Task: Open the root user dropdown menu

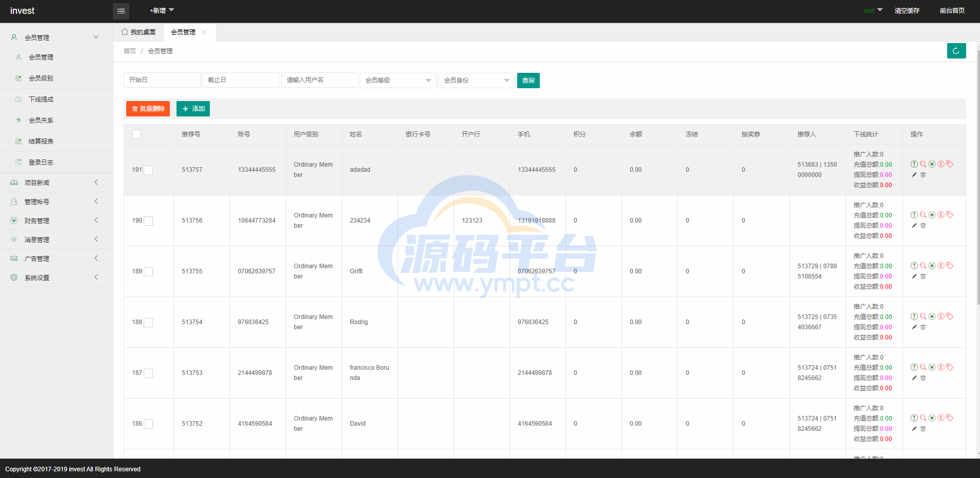Action: (873, 10)
